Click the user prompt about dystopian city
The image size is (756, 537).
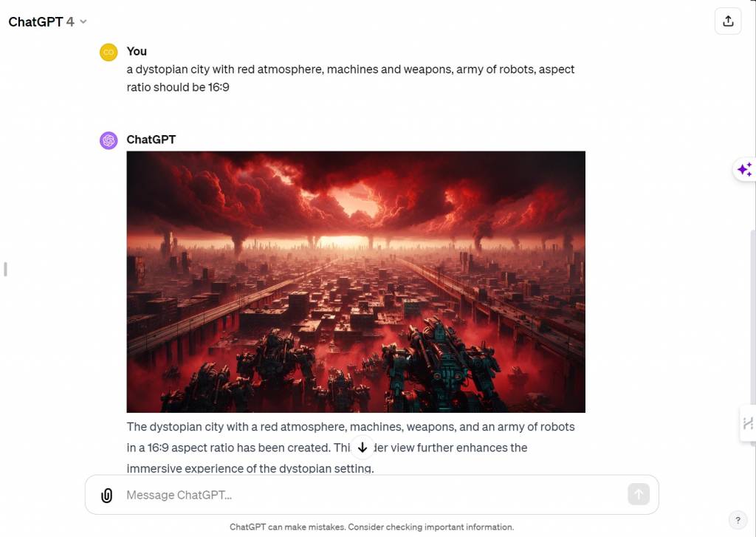pos(351,78)
